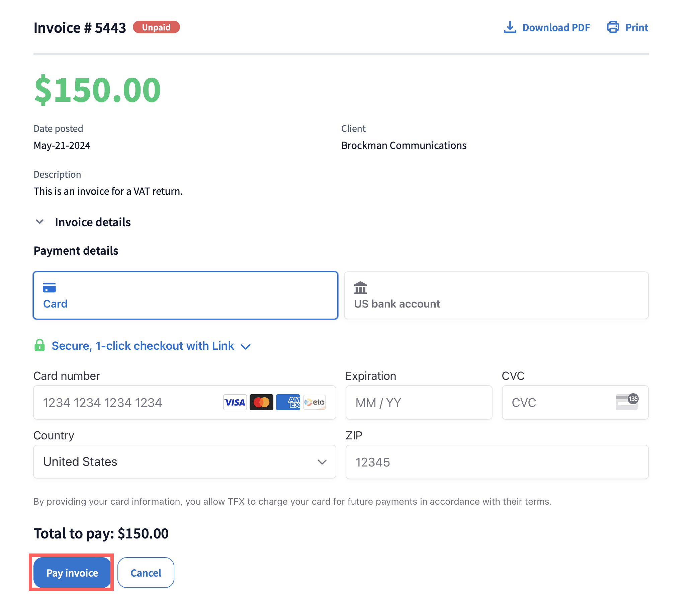The height and width of the screenshot is (595, 700).
Task: Cancel the invoice payment
Action: 146,573
